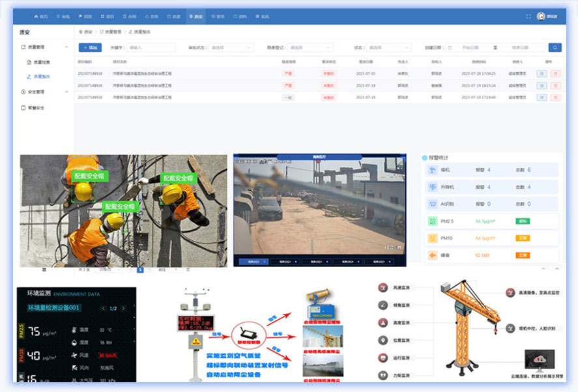This screenshot has height=392, width=578.
Task: Click the green PM2.5 status badge
Action: (523, 221)
